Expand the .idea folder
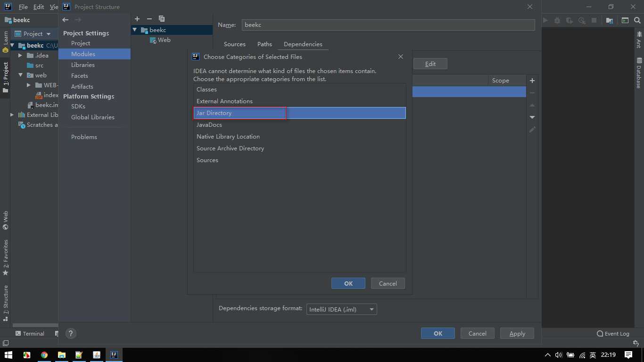644x362 pixels. point(20,55)
